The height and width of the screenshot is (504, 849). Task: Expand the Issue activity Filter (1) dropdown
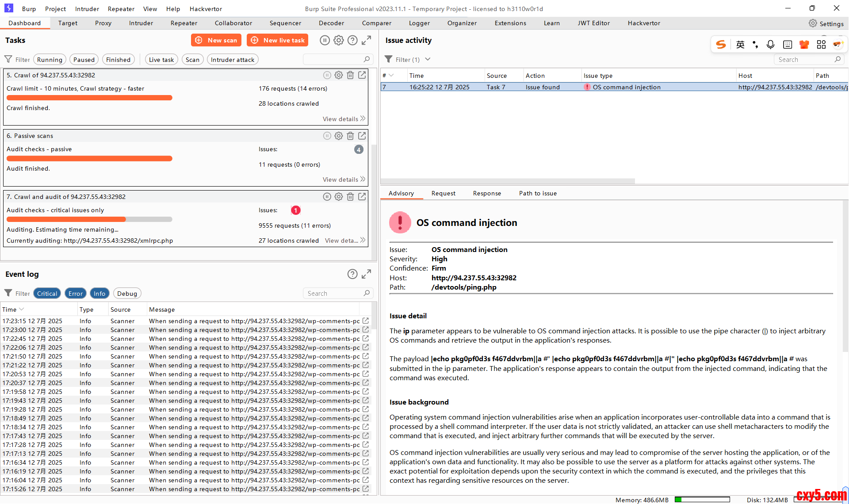coord(428,59)
